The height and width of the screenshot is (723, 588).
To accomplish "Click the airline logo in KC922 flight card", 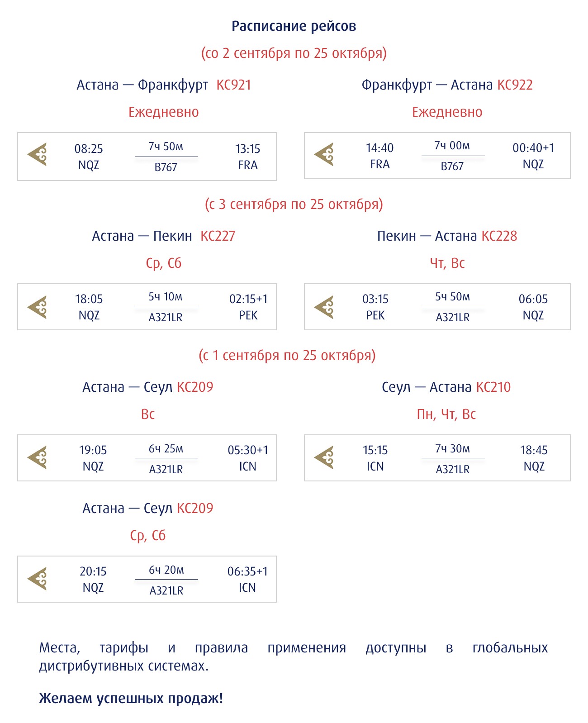I will click(x=324, y=154).
